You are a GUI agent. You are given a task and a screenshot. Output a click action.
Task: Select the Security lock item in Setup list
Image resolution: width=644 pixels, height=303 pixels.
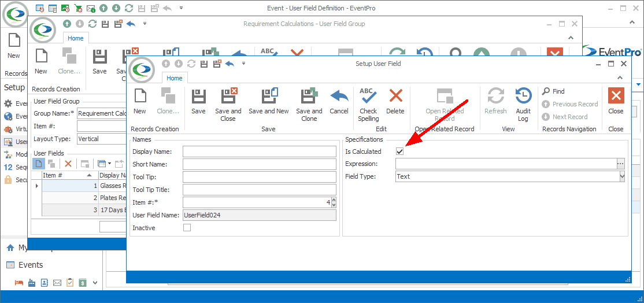click(16, 180)
